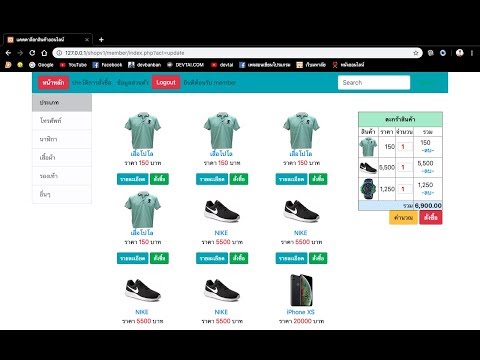Edit quantity for the 5,500 cart item

point(405,167)
